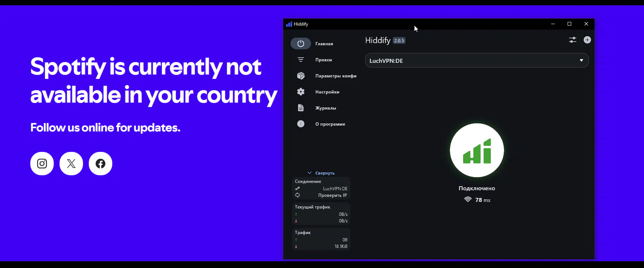Click the Текущий трафик card heading
Screen dimensions: 644x268
point(312,207)
